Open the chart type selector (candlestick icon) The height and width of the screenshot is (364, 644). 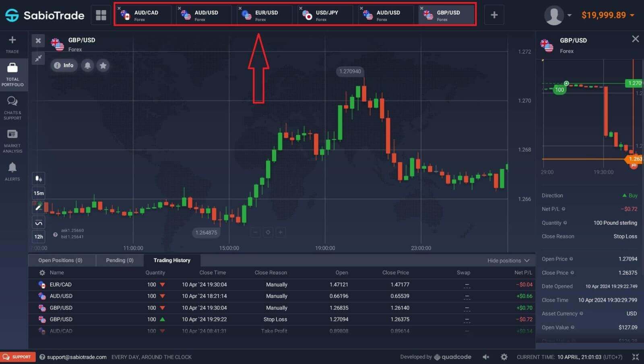pos(38,178)
